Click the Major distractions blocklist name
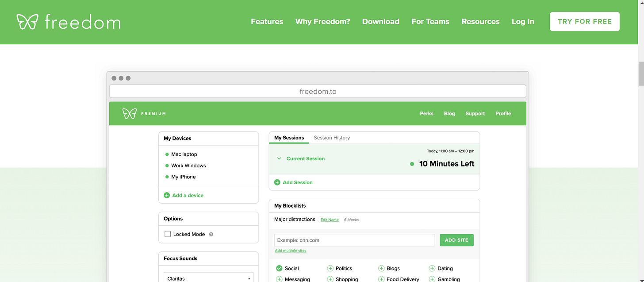644x282 pixels. [x=295, y=219]
